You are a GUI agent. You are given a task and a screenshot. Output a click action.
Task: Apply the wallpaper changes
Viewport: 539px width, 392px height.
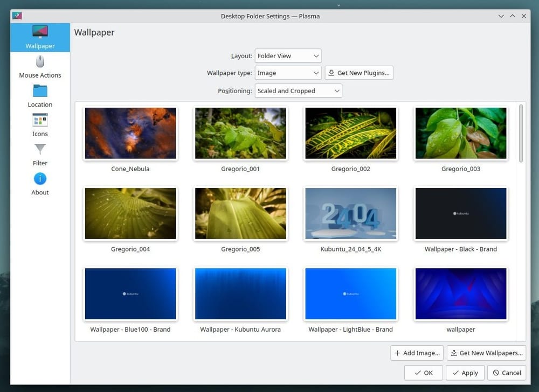pos(465,373)
